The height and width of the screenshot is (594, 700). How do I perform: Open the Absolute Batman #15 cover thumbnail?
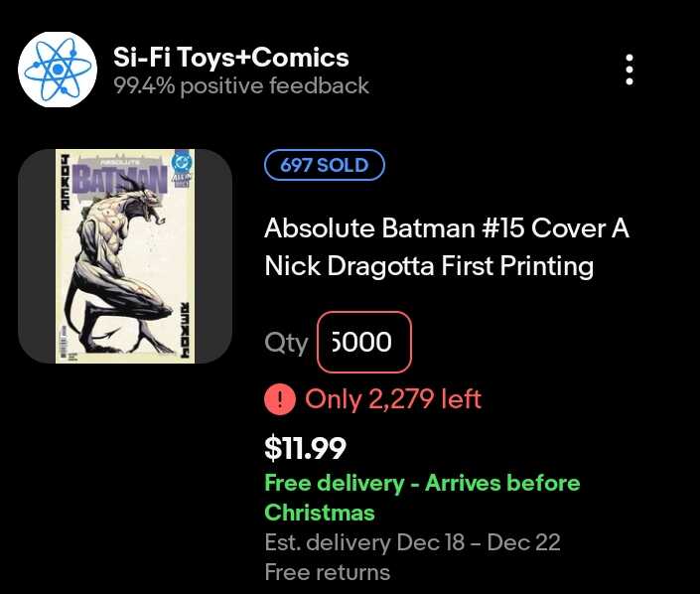pos(125,256)
